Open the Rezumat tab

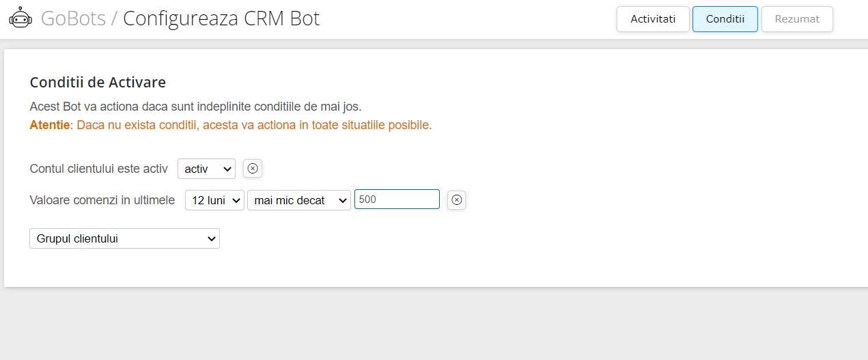(797, 19)
